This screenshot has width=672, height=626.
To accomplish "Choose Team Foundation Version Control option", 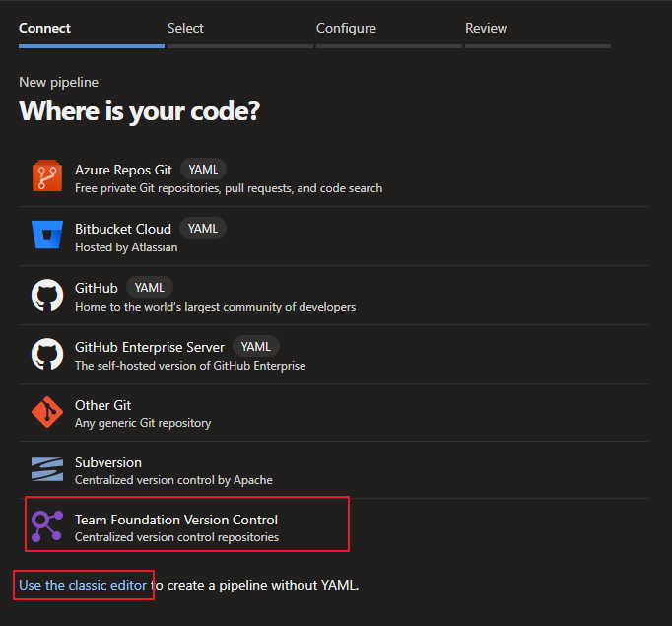I will point(334,527).
